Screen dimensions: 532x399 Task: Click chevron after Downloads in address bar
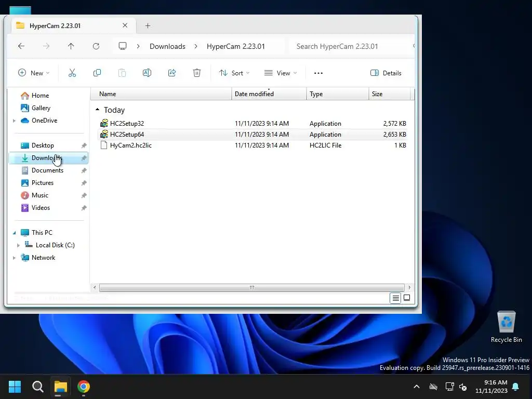point(196,46)
